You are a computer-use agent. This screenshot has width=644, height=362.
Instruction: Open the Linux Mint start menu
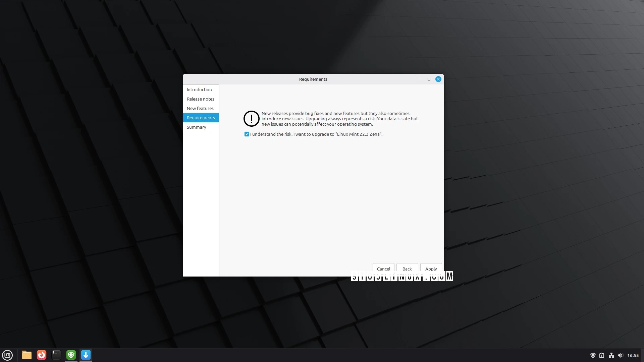click(7, 355)
